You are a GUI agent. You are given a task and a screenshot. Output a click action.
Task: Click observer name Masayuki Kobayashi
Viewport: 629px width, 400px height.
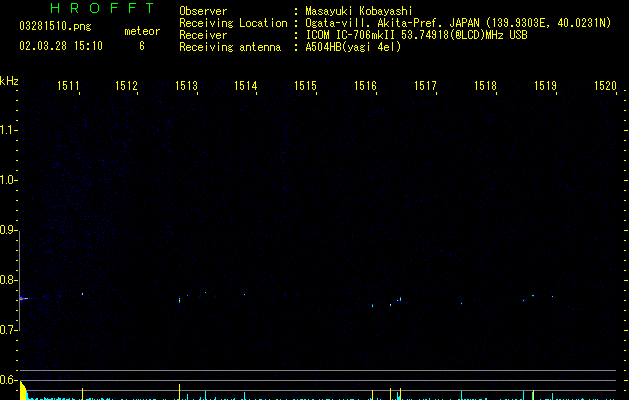click(x=359, y=11)
